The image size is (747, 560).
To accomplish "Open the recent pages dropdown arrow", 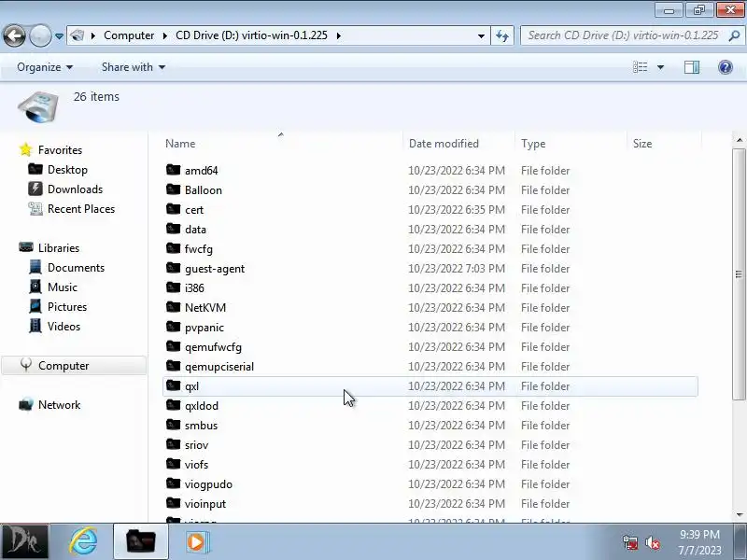I will point(59,36).
